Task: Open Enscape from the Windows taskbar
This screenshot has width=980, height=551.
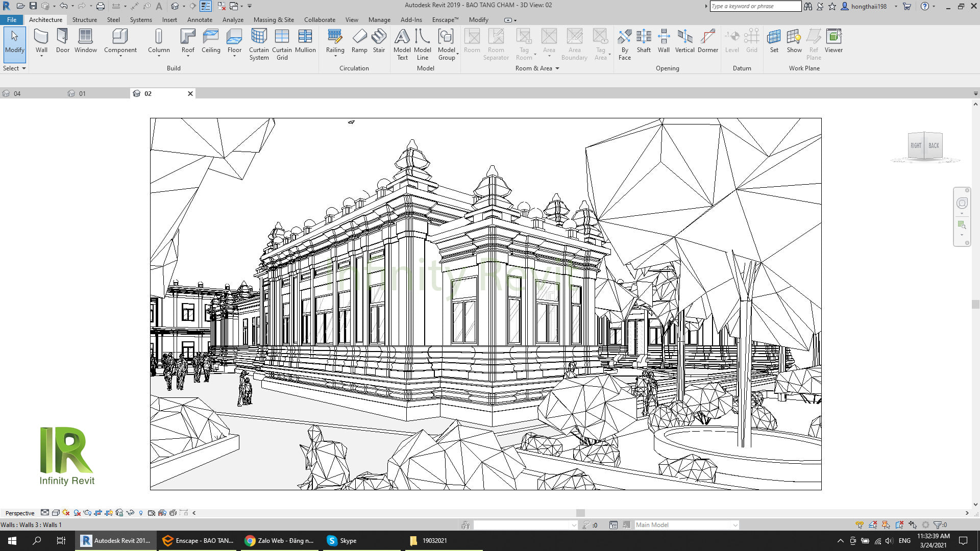Action: pos(199,541)
